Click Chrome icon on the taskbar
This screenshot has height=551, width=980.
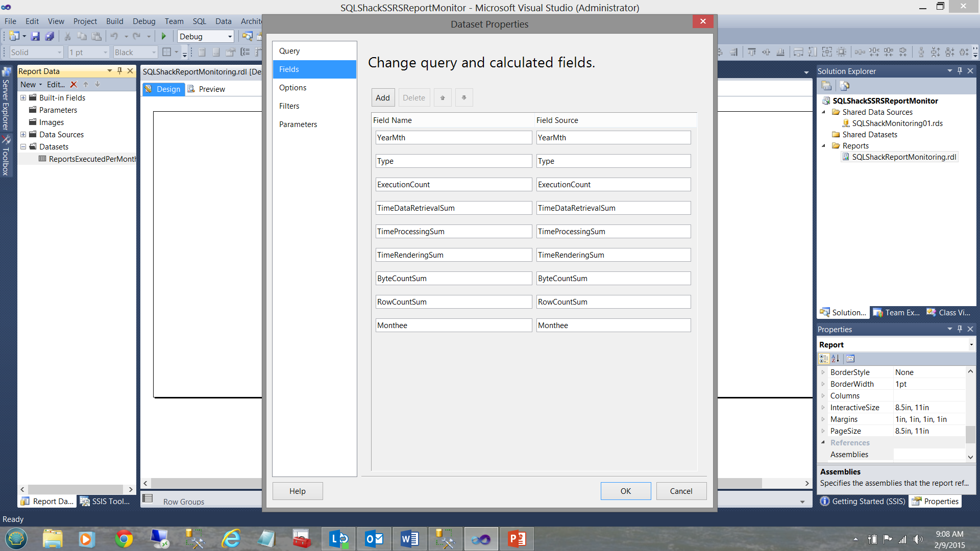click(124, 539)
